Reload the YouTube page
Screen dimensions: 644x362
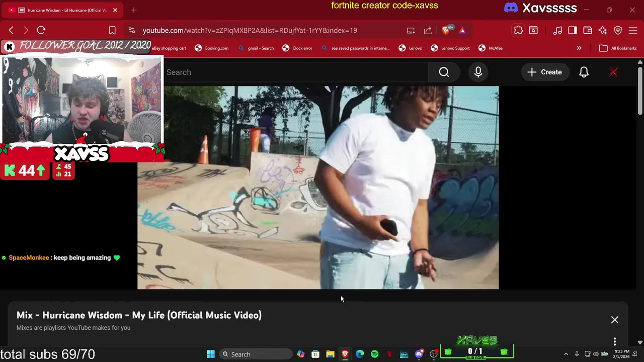coord(41,30)
